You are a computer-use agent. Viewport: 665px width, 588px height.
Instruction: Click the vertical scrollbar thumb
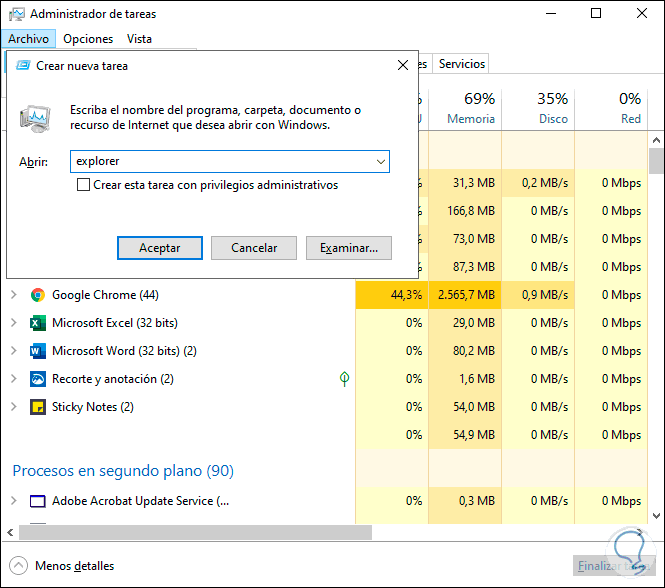[x=656, y=161]
